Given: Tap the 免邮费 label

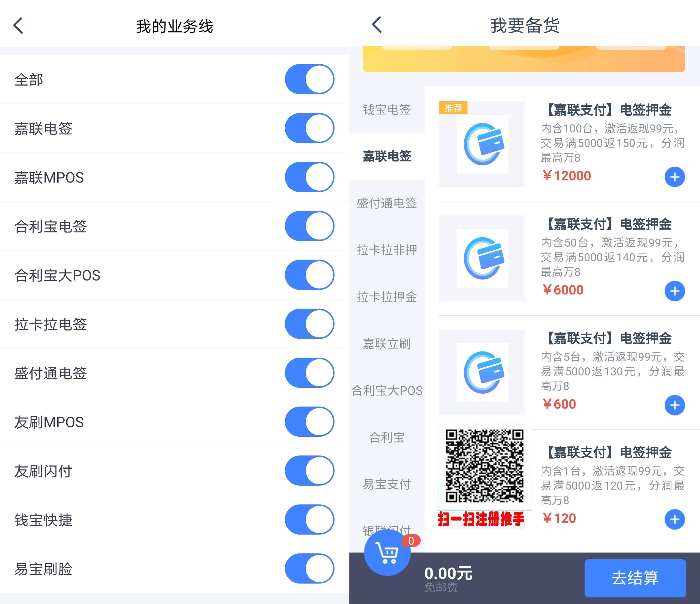Looking at the screenshot, I should click(441, 587).
